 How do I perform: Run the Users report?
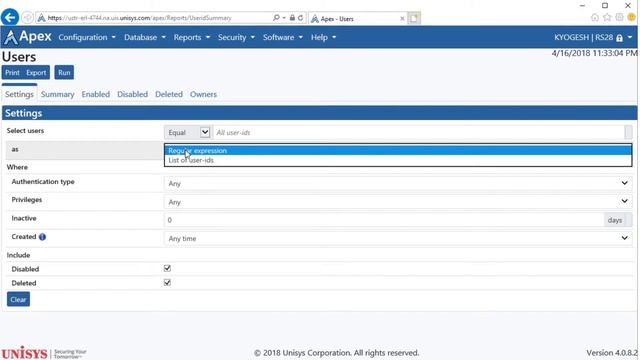coord(64,73)
